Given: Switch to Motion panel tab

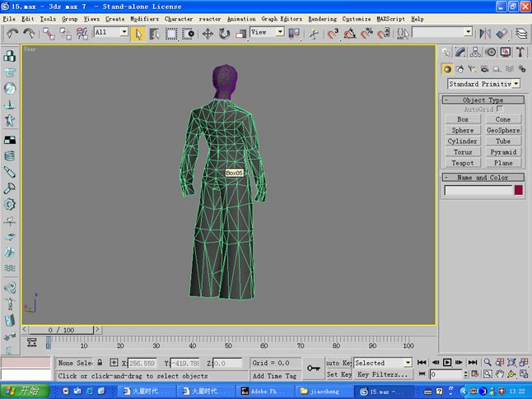Looking at the screenshot, I should (x=491, y=52).
